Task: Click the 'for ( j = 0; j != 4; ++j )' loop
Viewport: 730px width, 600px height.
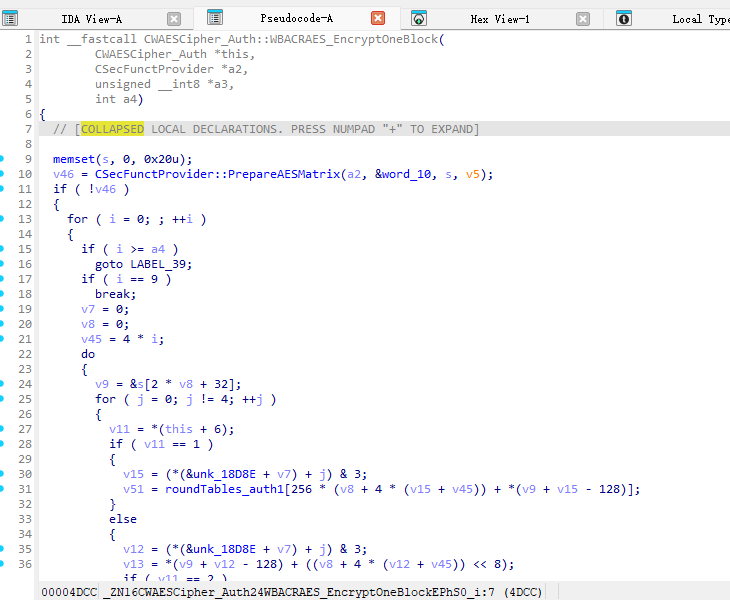Action: pyautogui.click(x=185, y=399)
